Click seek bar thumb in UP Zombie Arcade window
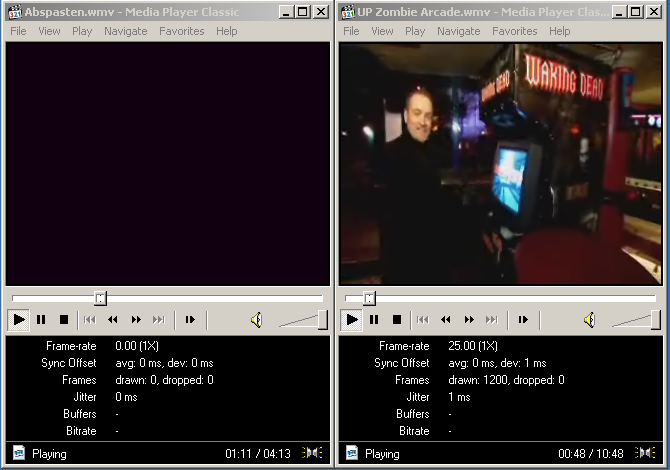The width and height of the screenshot is (670, 470). [369, 298]
